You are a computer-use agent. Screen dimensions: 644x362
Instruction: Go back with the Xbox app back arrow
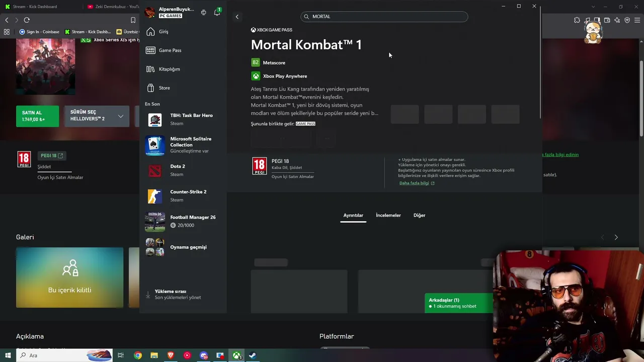tap(237, 17)
